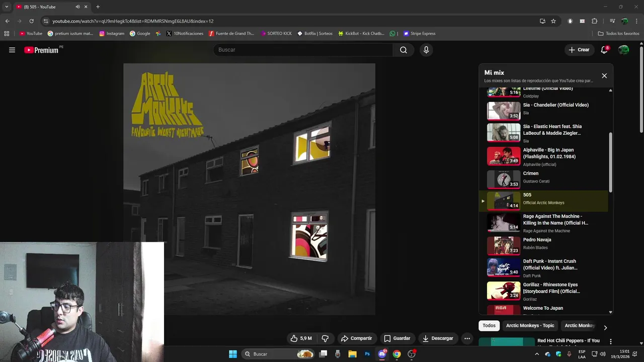Viewport: 644px width, 362px height.
Task: Open Alphaville - Big In Japan thumbnail
Action: point(504,156)
